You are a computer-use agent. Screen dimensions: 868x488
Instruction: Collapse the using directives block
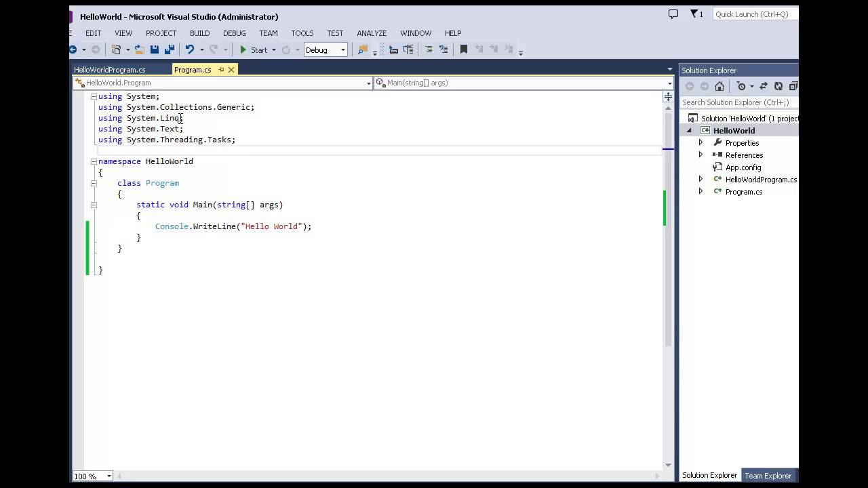pyautogui.click(x=94, y=96)
